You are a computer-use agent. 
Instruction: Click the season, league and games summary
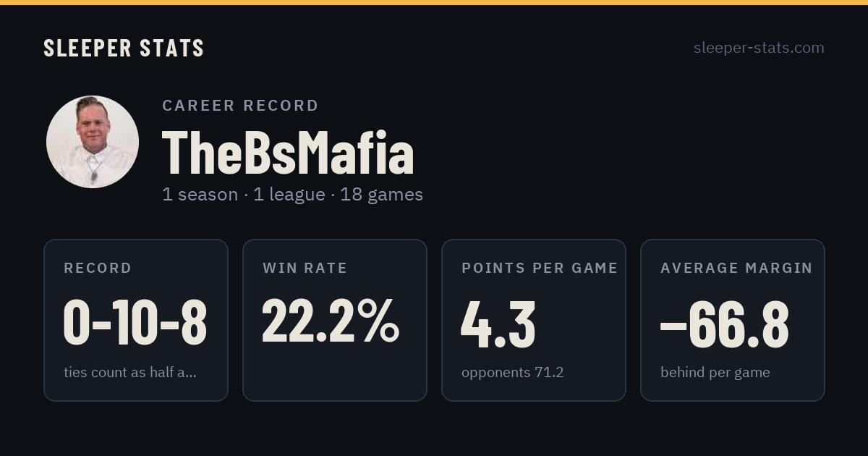(292, 195)
